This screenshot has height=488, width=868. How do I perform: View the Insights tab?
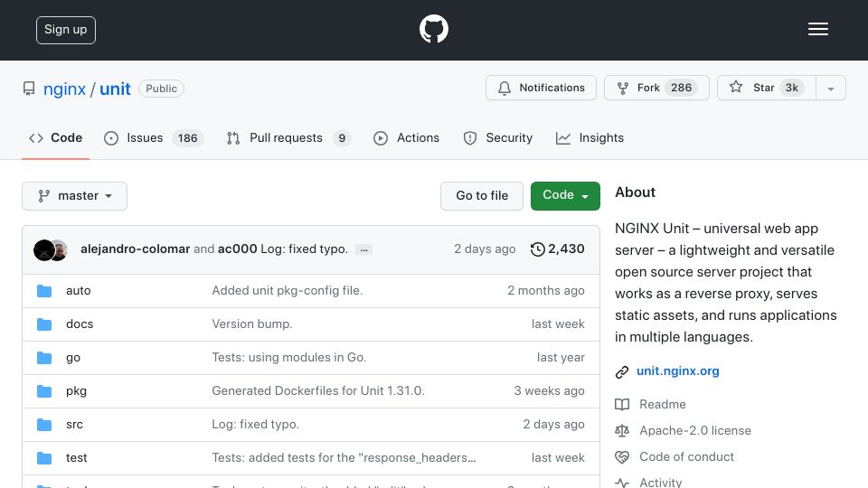[x=590, y=138]
